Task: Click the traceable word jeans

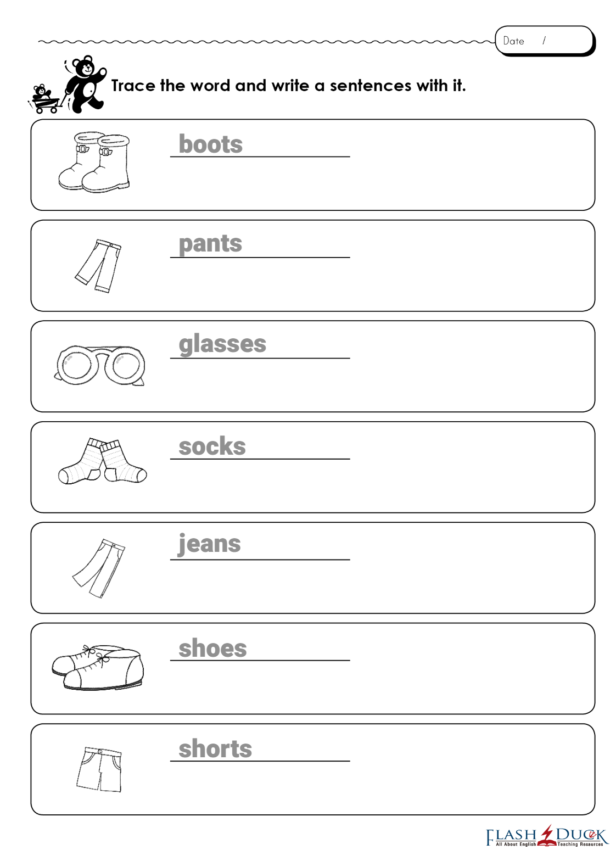Action: (209, 544)
